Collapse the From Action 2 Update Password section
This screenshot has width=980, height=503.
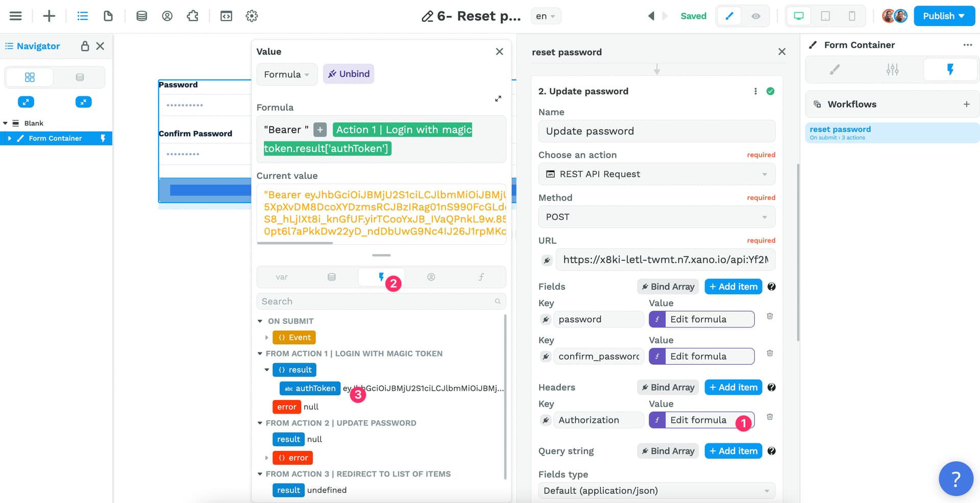pos(260,423)
